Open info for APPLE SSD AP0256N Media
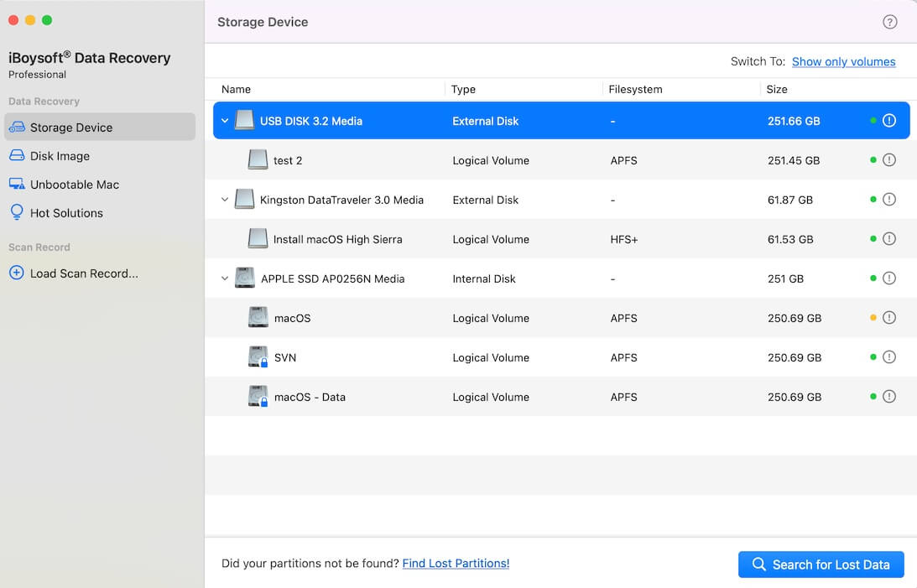This screenshot has width=917, height=588. coord(889,278)
